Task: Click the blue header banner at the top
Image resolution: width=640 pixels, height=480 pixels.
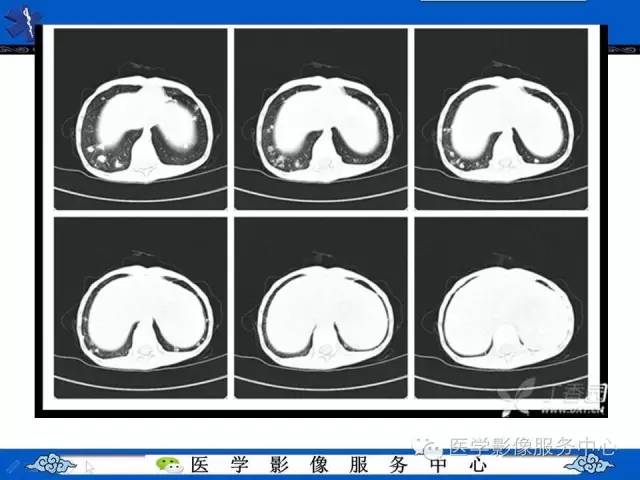Action: tap(320, 12)
